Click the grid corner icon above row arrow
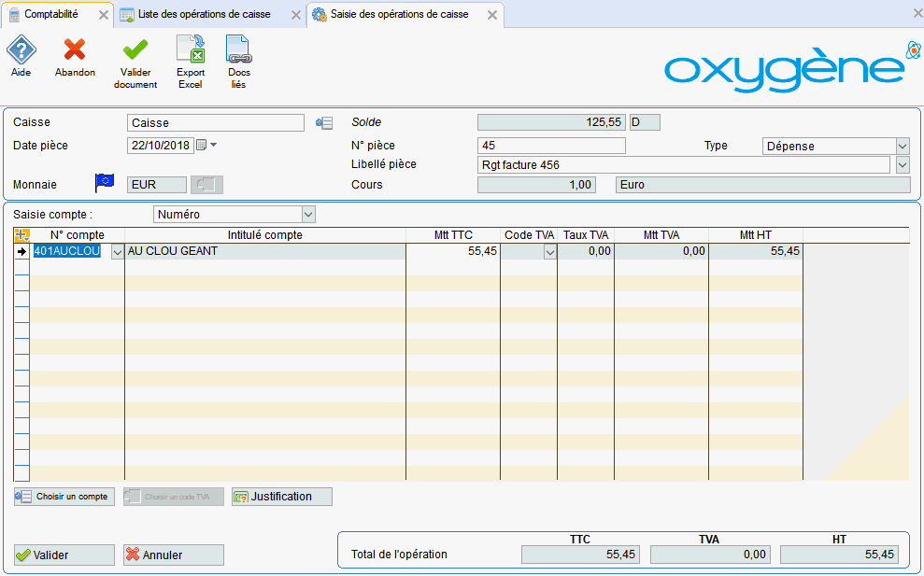 coord(22,235)
